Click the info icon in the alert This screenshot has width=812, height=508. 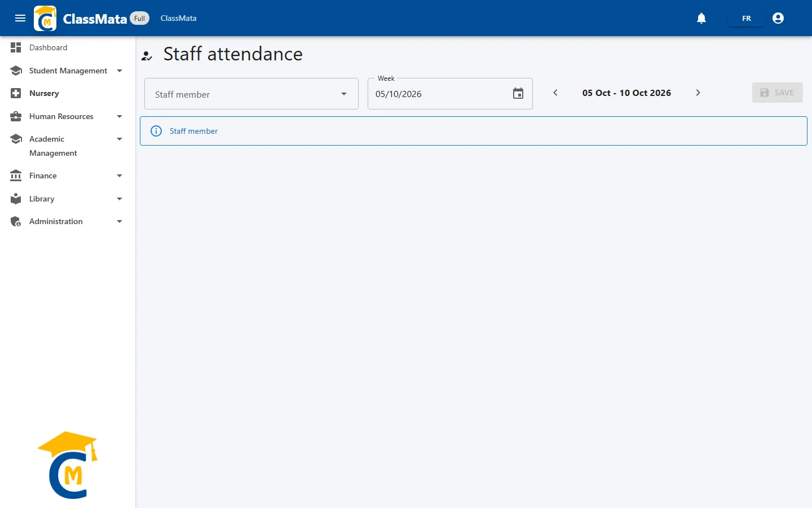(x=156, y=131)
